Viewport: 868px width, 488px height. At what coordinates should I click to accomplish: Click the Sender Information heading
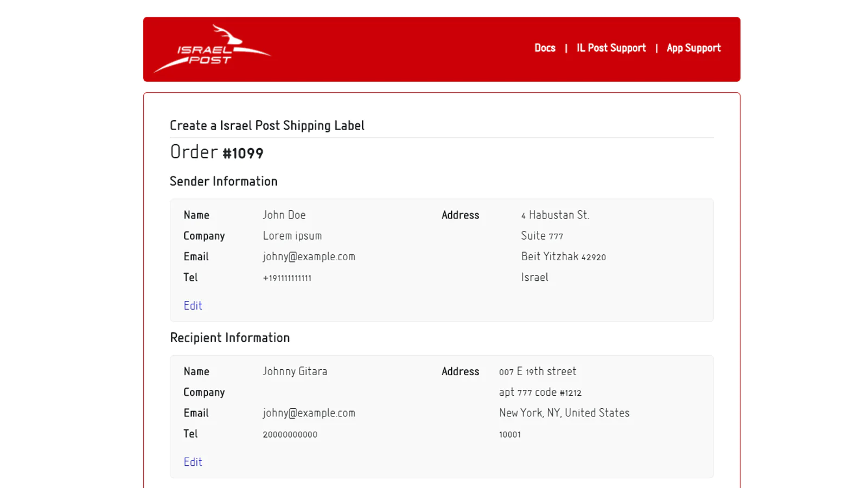tap(224, 182)
